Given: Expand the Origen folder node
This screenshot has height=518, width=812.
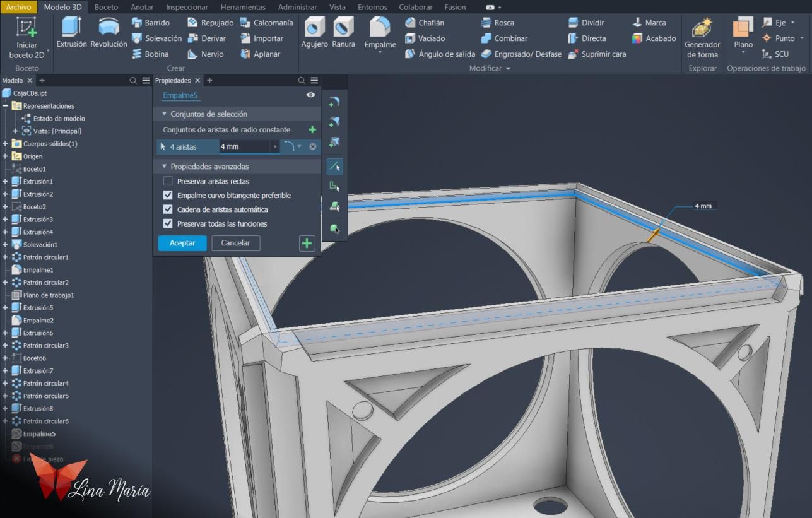Looking at the screenshot, I should pos(5,156).
